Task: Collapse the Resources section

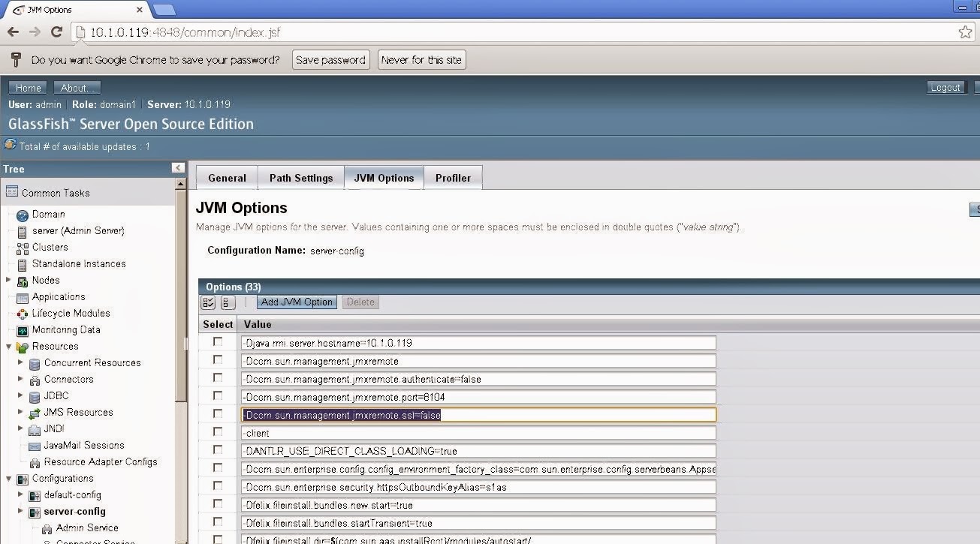Action: click(x=8, y=346)
